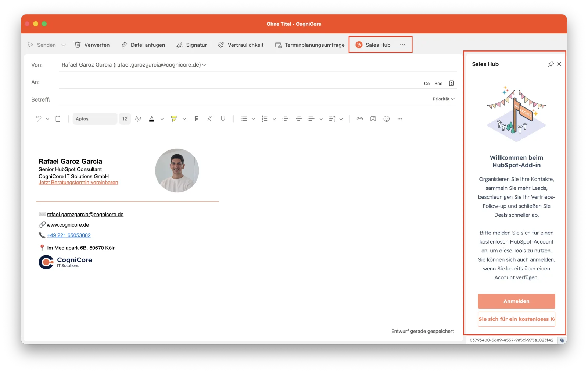Click the text alignment icon
The image size is (588, 372).
(x=311, y=119)
